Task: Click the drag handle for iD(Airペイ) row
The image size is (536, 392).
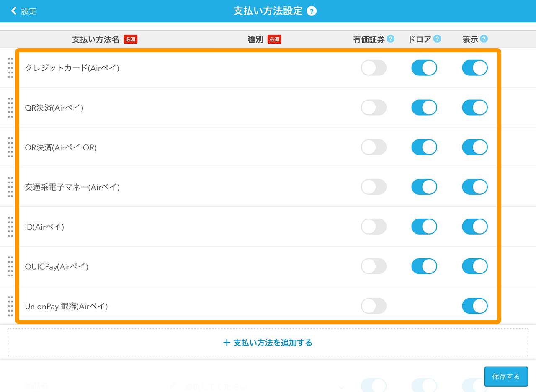Action: (10, 227)
